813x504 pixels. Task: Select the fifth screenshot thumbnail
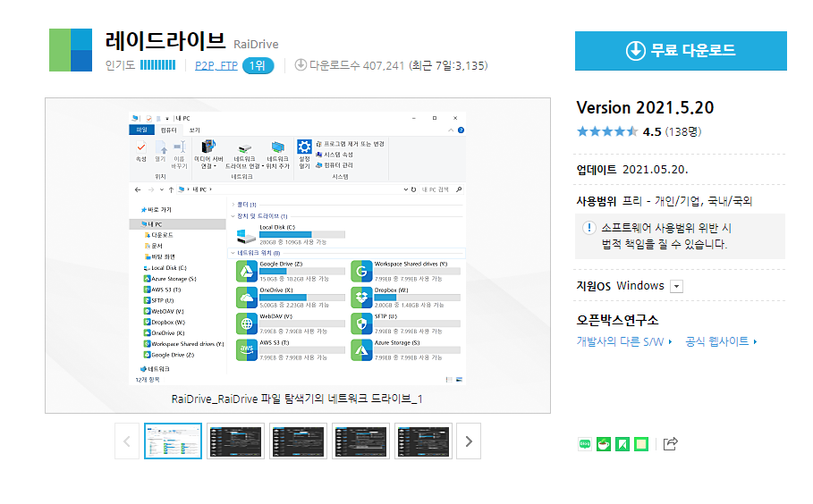[x=424, y=441]
